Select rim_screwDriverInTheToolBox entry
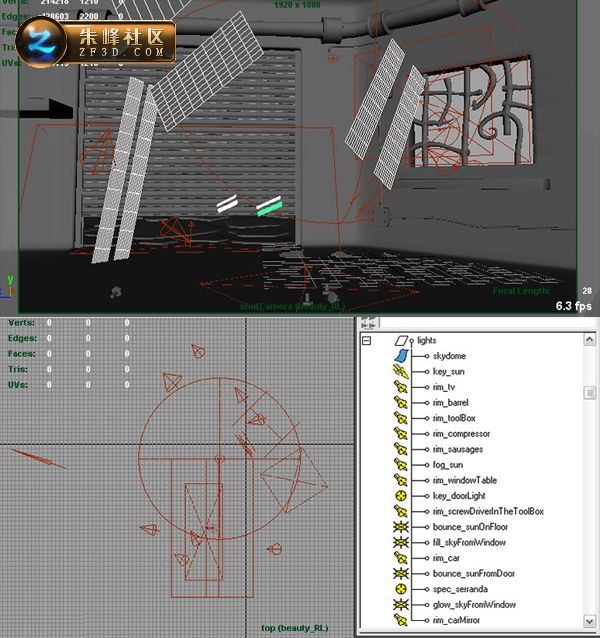This screenshot has width=600, height=638. [488, 511]
